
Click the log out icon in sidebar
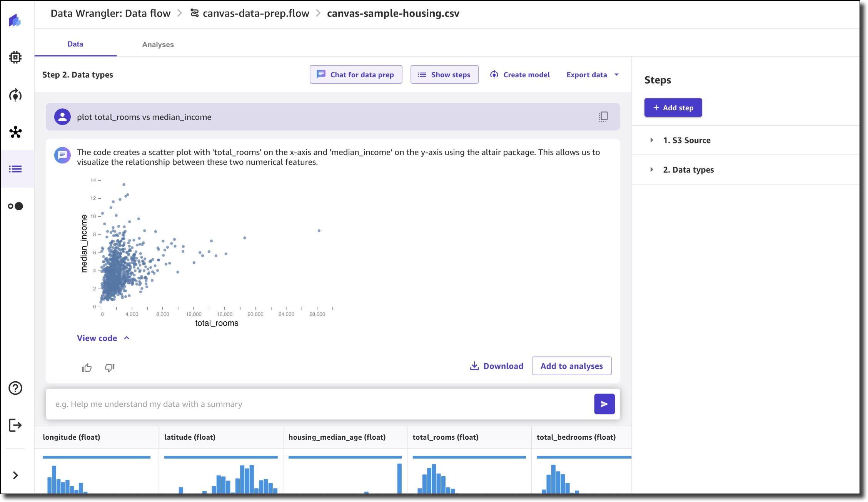[15, 425]
